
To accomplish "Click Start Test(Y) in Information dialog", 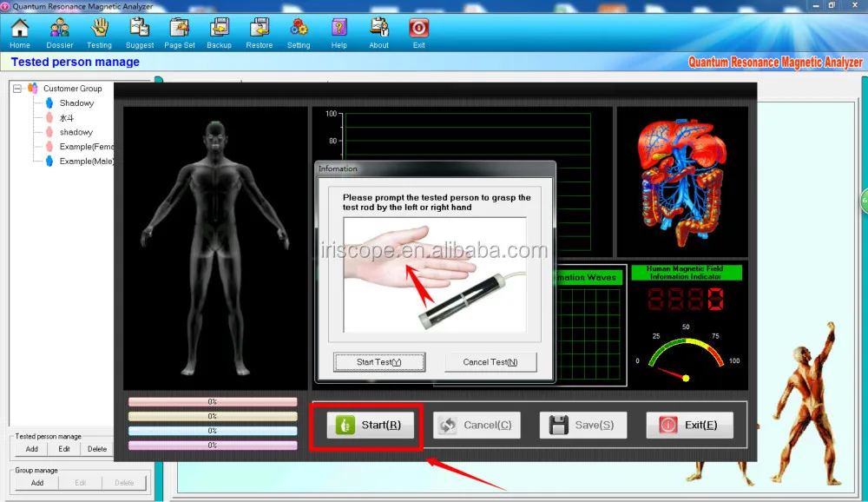I will coord(379,362).
